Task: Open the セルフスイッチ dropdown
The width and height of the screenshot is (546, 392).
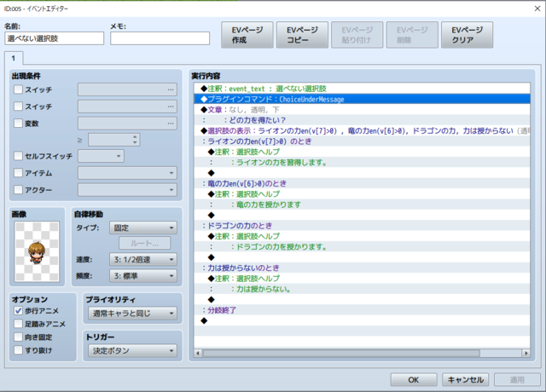Action: pos(101,156)
